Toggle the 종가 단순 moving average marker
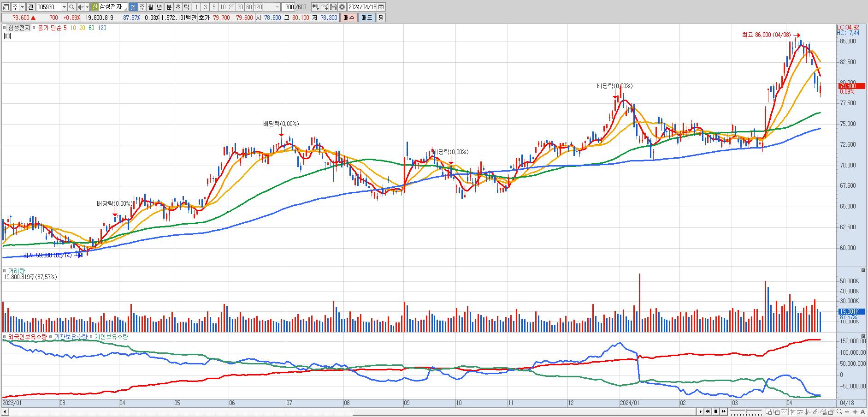The image size is (868, 417). [35, 28]
